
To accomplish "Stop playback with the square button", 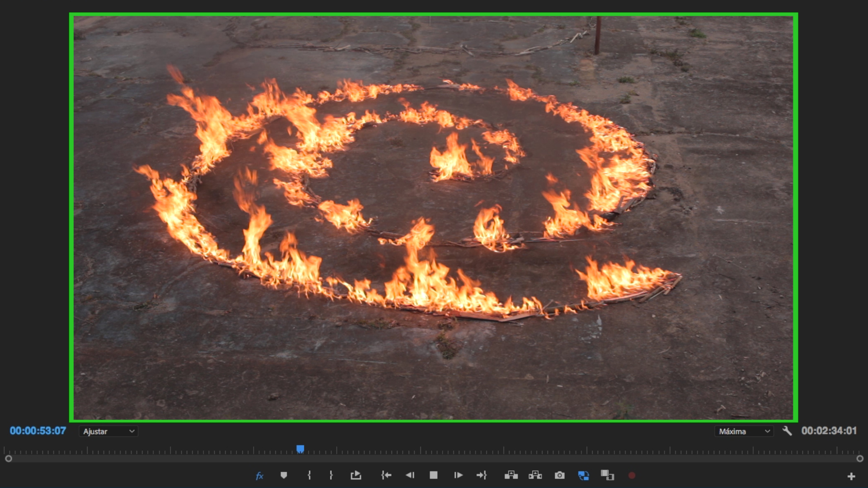I will 434,475.
